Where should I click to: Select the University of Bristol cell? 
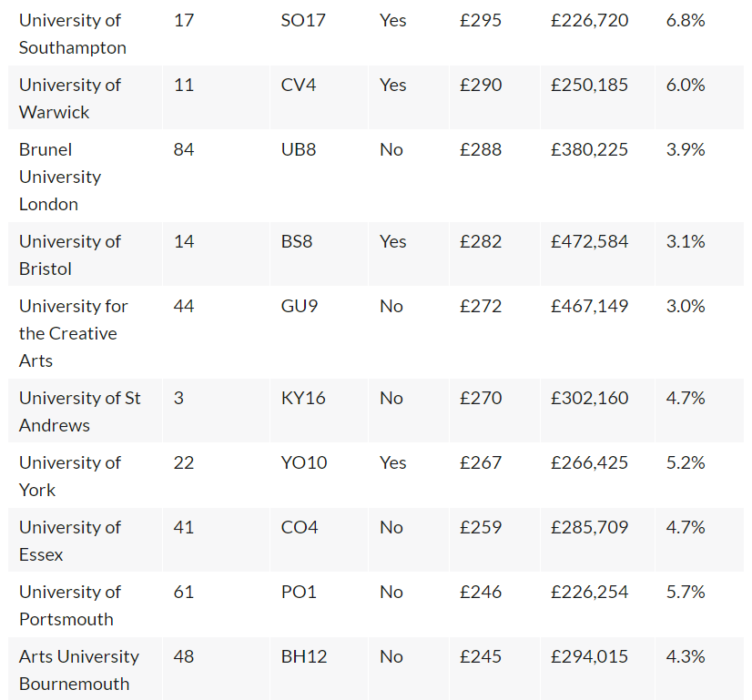click(x=85, y=254)
